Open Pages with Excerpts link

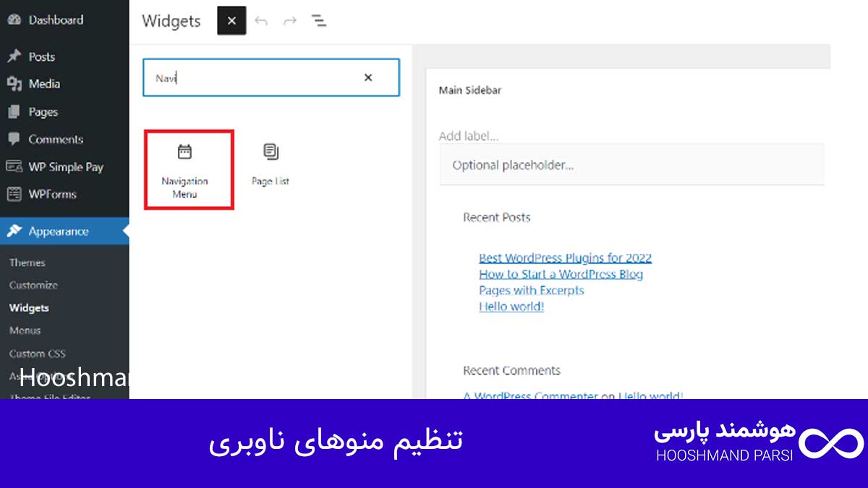pos(531,290)
